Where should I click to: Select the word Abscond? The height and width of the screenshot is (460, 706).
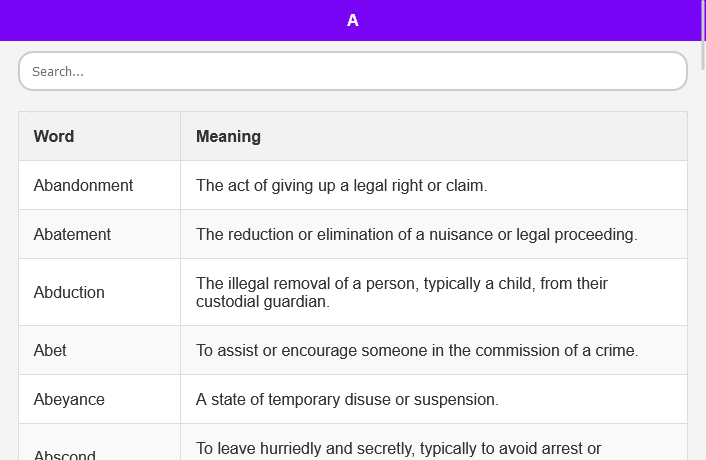click(64, 455)
